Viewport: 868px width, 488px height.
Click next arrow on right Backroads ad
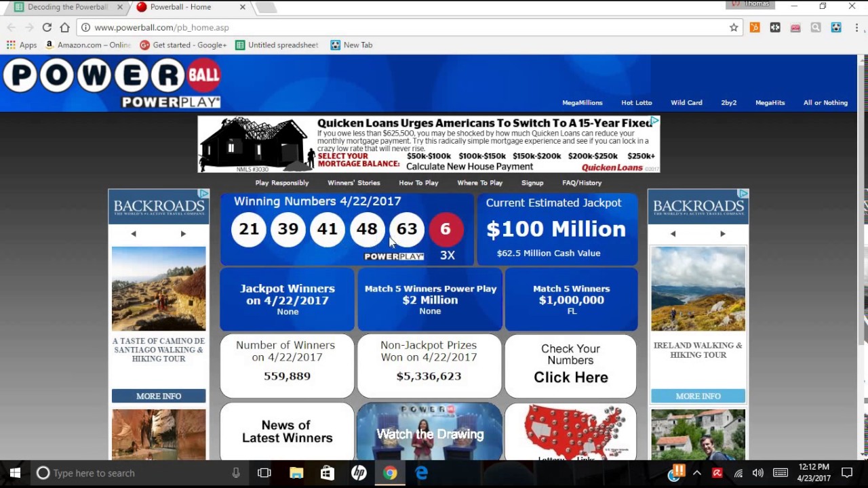click(x=723, y=233)
